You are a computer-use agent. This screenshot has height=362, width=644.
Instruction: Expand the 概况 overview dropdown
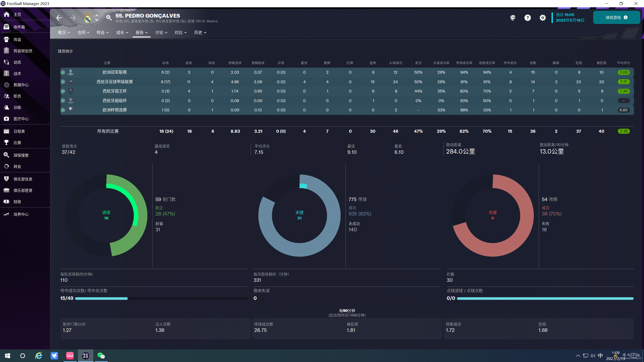point(64,32)
